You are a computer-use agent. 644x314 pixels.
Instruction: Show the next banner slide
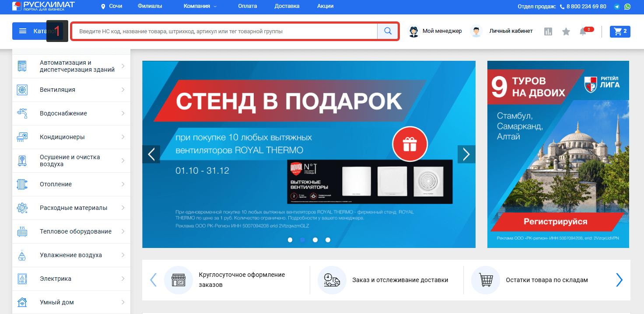click(x=466, y=154)
